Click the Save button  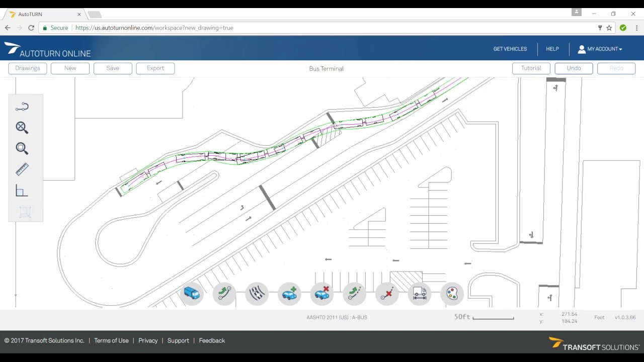pos(113,68)
